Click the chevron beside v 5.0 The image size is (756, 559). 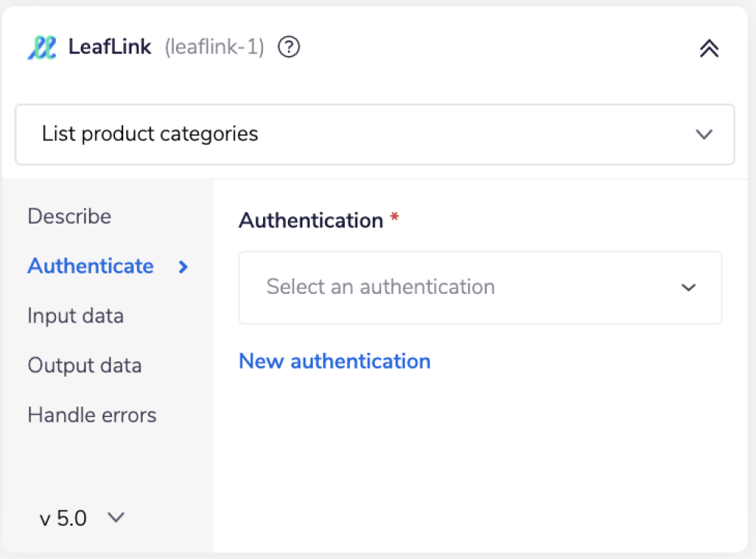pos(116,518)
